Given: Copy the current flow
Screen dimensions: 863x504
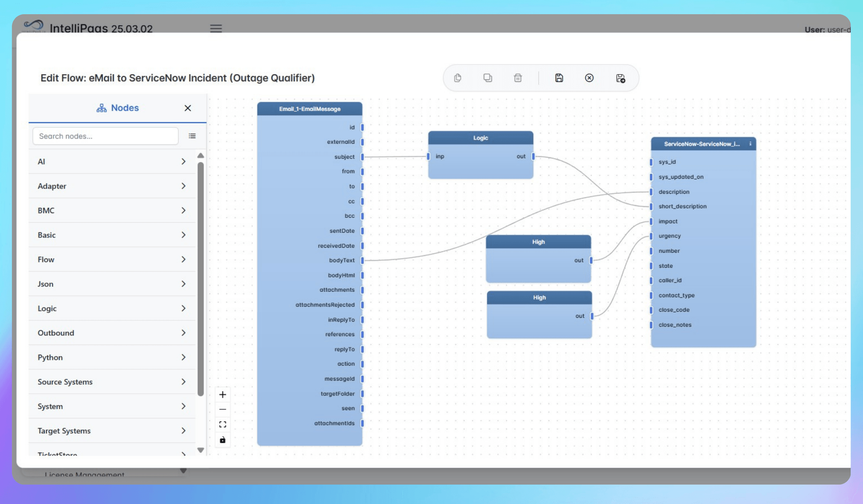Looking at the screenshot, I should (457, 78).
